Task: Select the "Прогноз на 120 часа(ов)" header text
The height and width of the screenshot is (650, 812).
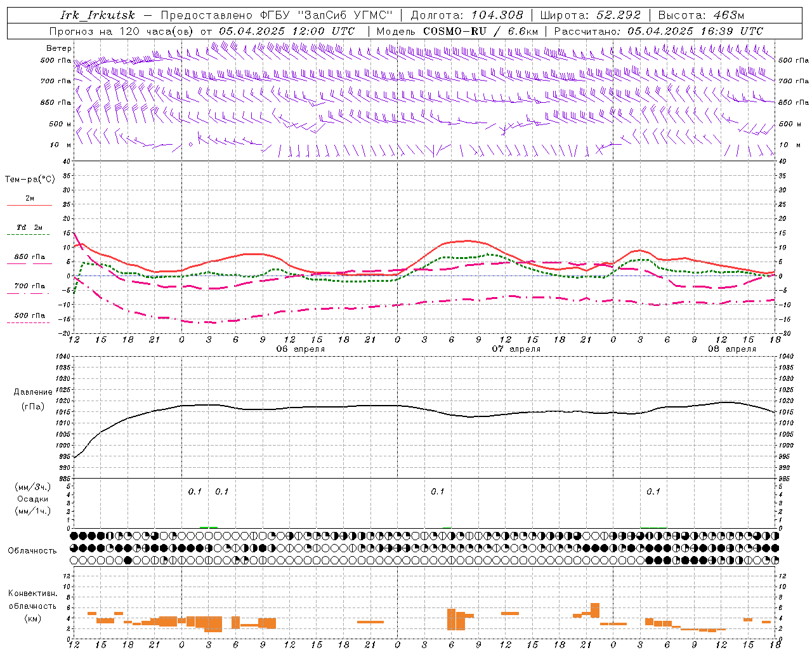Action: coord(122,31)
